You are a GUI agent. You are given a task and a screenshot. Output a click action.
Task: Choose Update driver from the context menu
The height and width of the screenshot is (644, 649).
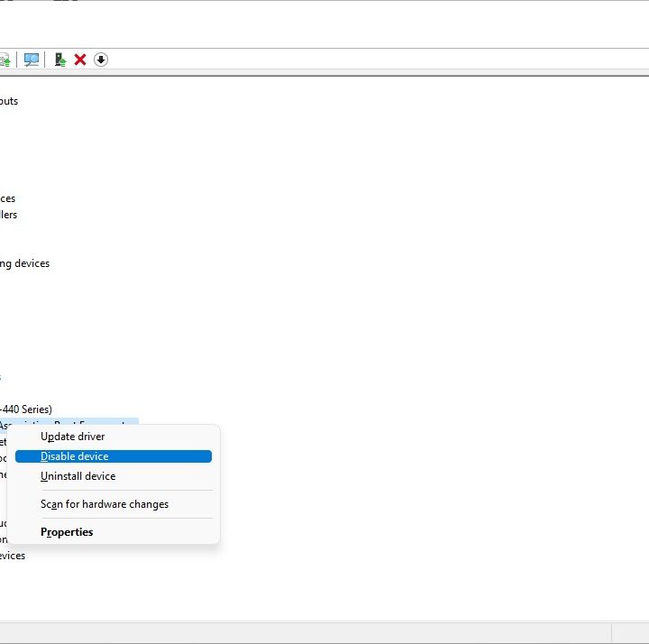(x=114, y=437)
